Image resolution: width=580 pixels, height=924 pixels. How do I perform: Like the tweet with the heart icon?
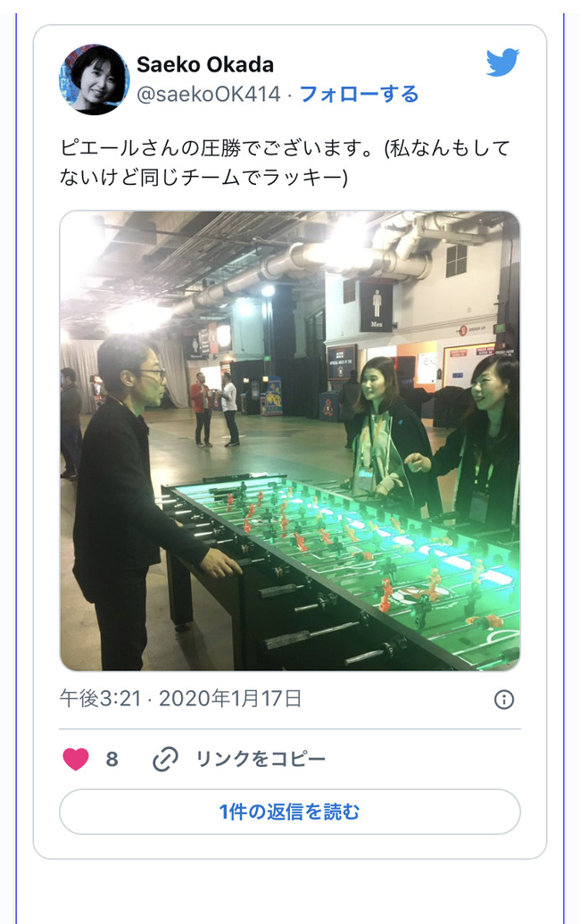[x=76, y=759]
